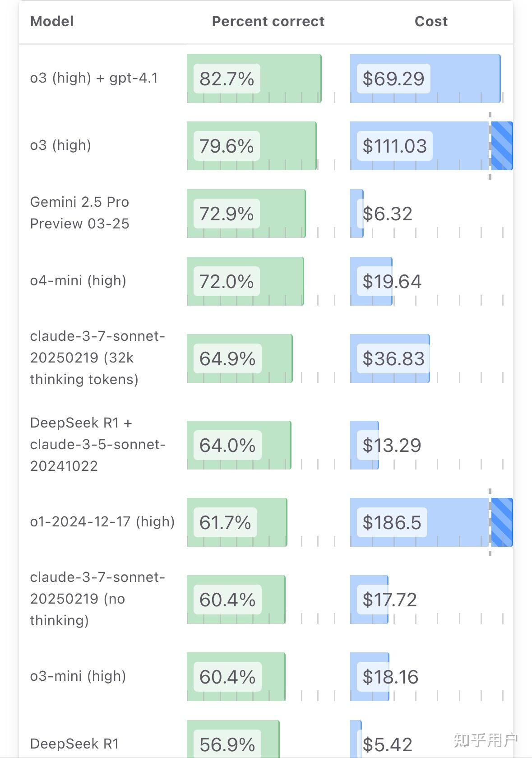Viewport: 532px width, 758px height.
Task: Click striped overflow segment on o3 (high) cost
Action: click(502, 146)
